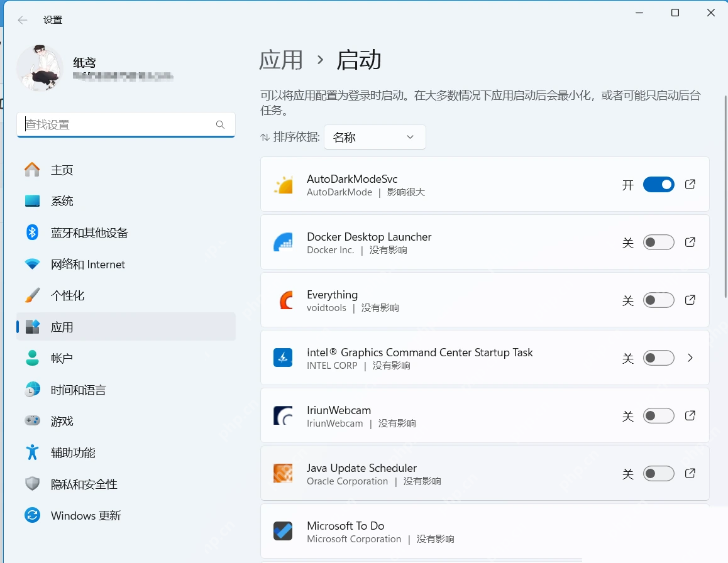The width and height of the screenshot is (728, 563).
Task: Open IriunWebcam external link icon
Action: [690, 415]
